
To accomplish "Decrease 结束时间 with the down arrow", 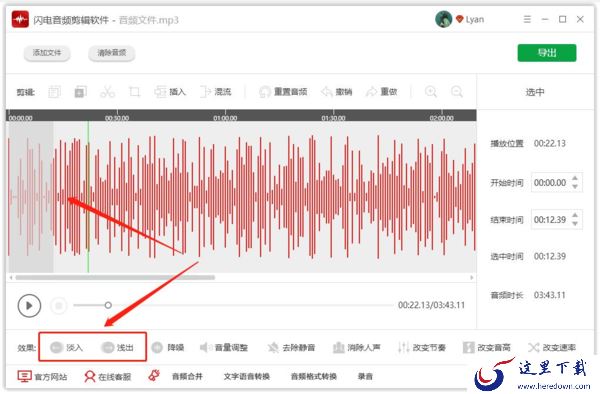I will (x=575, y=223).
